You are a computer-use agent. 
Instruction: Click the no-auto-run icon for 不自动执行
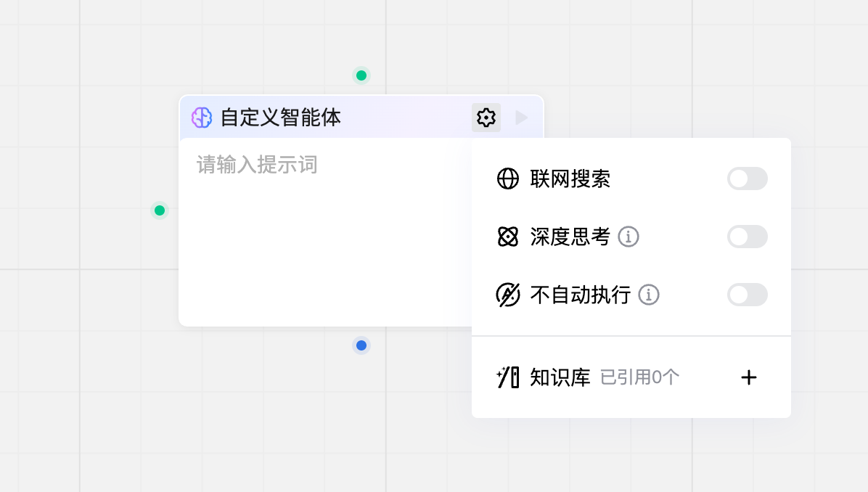pos(507,295)
